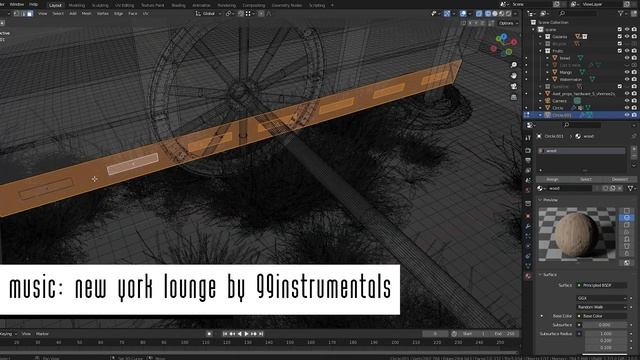Open the Global transform orientation dropdown
640x360 pixels.
click(x=209, y=13)
